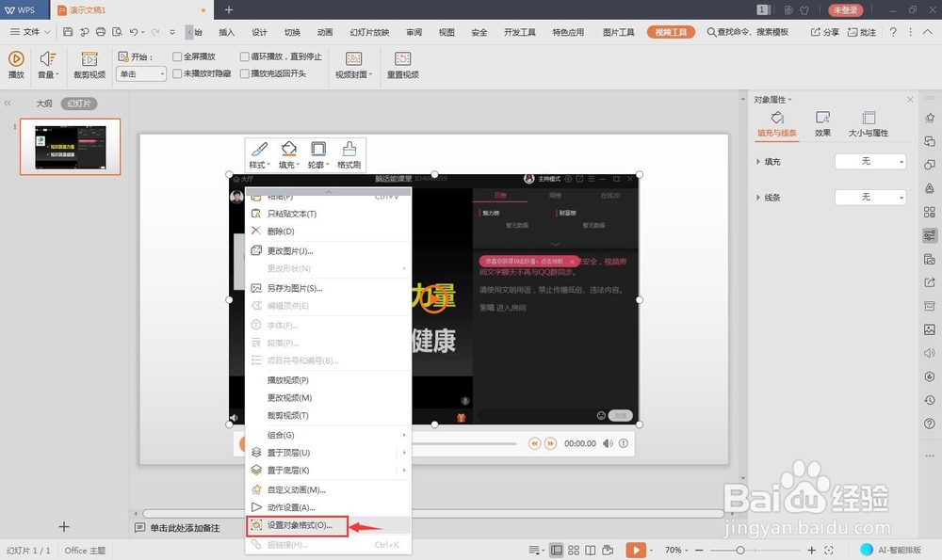Click Reset Video (重置视频) icon

click(x=402, y=58)
